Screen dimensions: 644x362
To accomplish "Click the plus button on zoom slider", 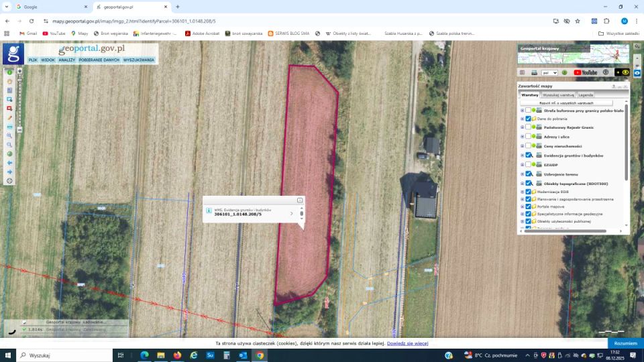I will pyautogui.click(x=19, y=71).
